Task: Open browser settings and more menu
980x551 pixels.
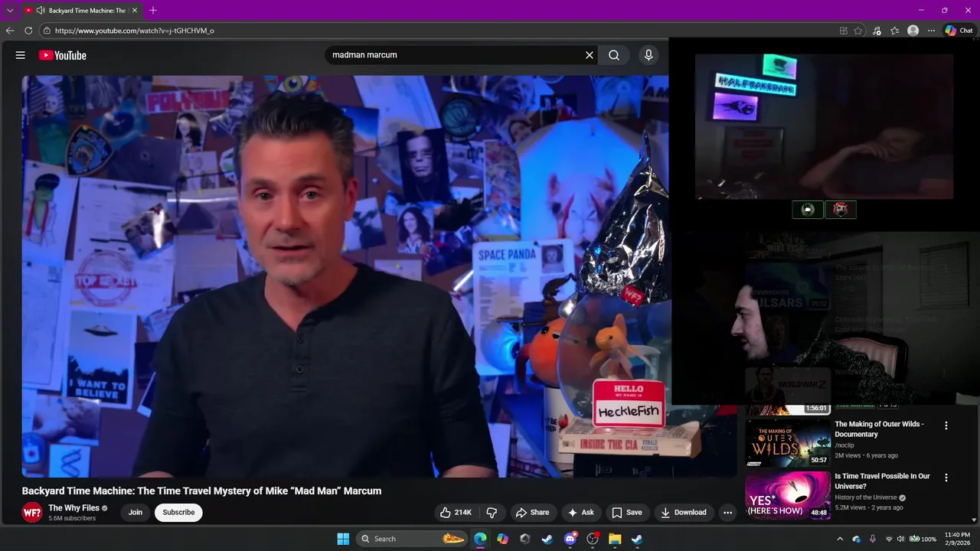Action: (x=931, y=31)
